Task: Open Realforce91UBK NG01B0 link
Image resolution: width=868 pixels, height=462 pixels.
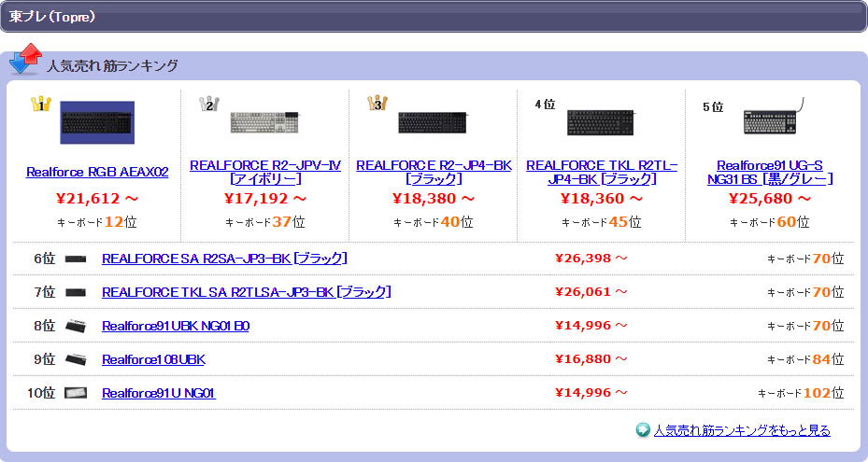Action: pos(176,326)
